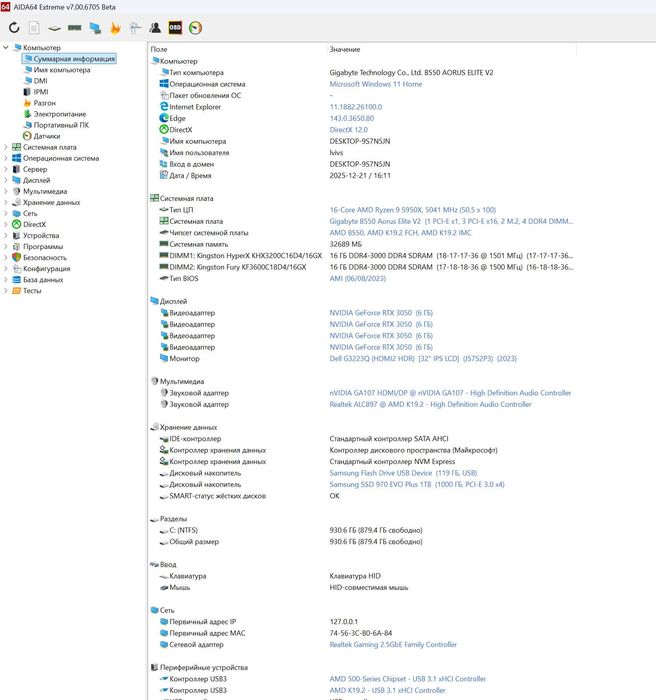This screenshot has width=656, height=700.
Task: Open Internet Explorer version 11.1882.26100.0 link
Action: pyautogui.click(x=355, y=107)
